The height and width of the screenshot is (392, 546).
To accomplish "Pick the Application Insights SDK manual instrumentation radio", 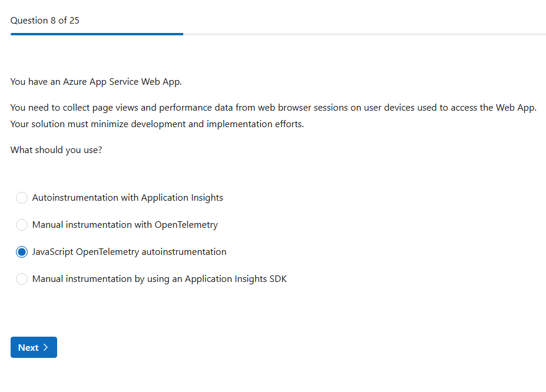I will click(22, 279).
